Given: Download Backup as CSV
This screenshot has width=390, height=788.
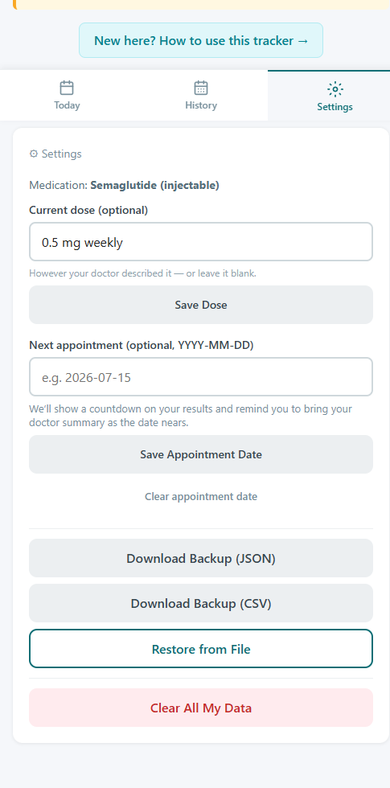Looking at the screenshot, I should pos(201,603).
